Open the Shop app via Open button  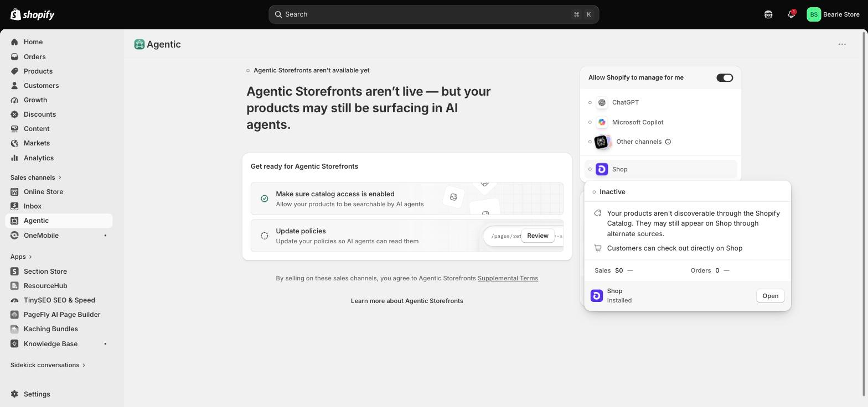click(x=770, y=296)
